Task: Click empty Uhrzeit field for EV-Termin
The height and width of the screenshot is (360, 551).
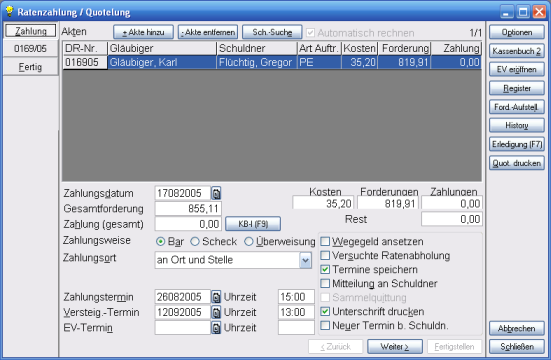Action: pyautogui.click(x=296, y=328)
